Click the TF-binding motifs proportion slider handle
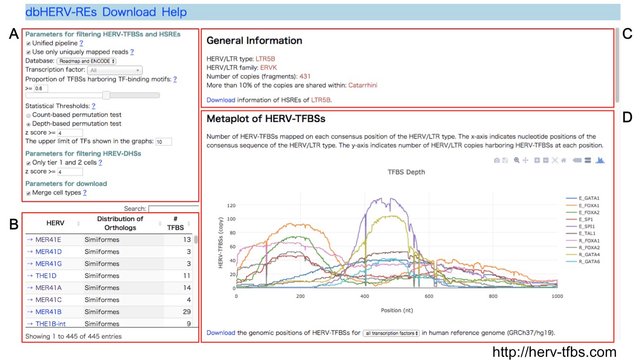642x364 pixels. coord(106,96)
